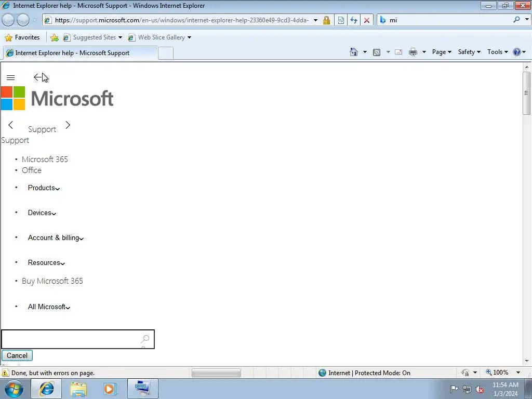Image resolution: width=532 pixels, height=399 pixels.
Task: Open search provider dropdown arrow
Action: (527, 20)
